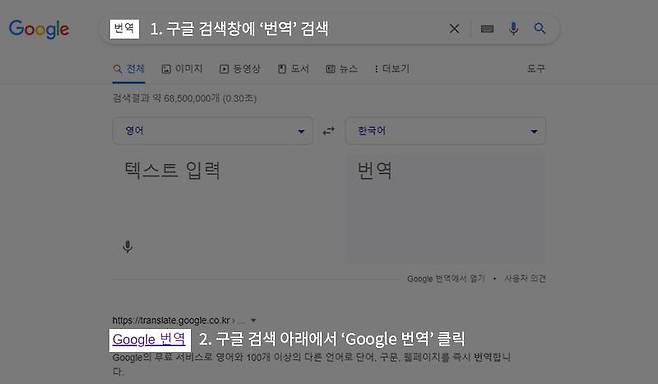The height and width of the screenshot is (384, 658).
Task: Click the 번역 output area
Action: (x=446, y=209)
